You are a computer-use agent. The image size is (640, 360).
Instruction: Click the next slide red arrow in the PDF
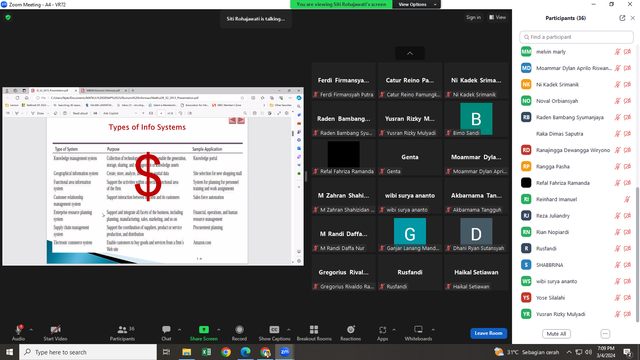tap(241, 120)
